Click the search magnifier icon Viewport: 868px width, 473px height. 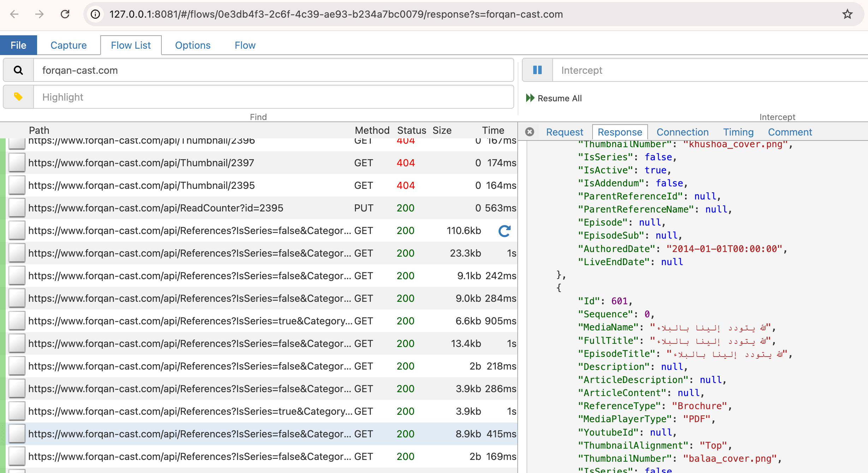coord(18,70)
